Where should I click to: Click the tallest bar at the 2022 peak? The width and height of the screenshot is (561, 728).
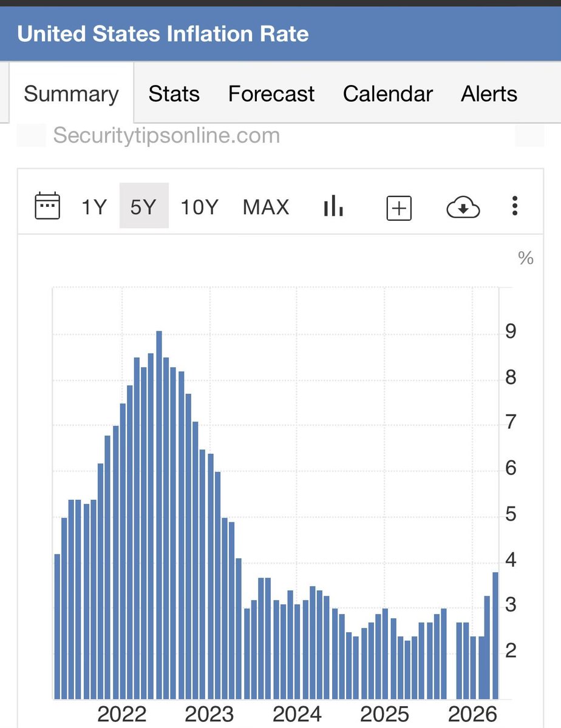(159, 515)
